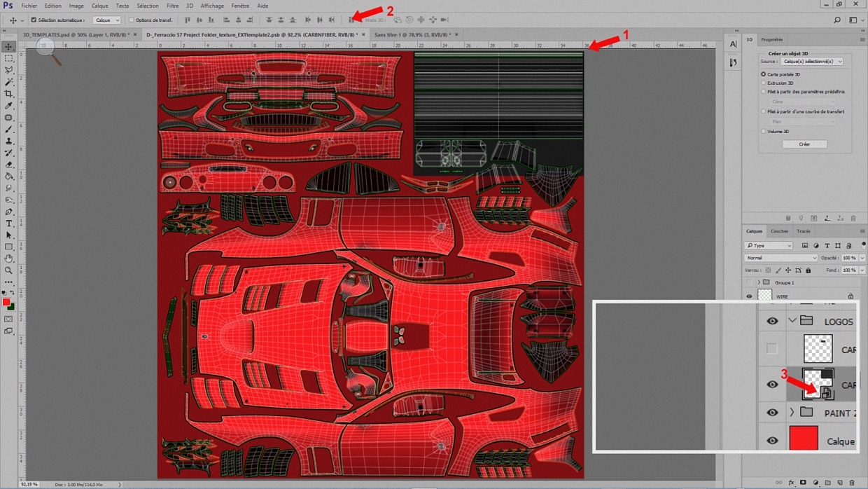Open the Affichage menu
This screenshot has width=868, height=489.
[x=212, y=6]
